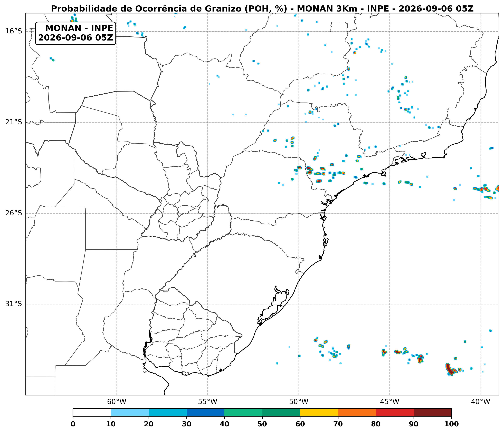Click the 31°S latitude label
The height and width of the screenshot is (433, 504).
14,304
